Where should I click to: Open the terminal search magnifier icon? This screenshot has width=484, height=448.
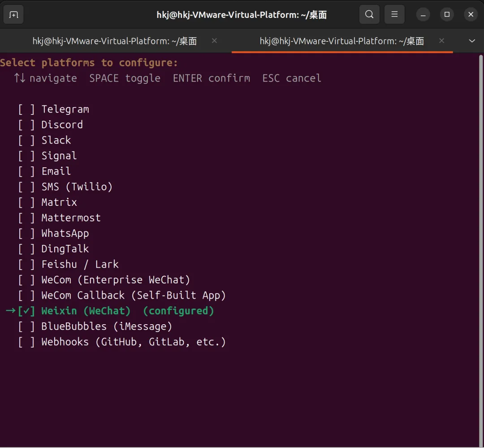click(369, 14)
